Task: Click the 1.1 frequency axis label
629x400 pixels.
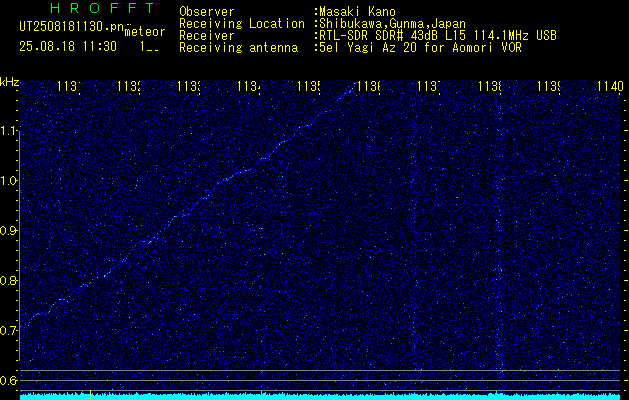Action: (9, 131)
